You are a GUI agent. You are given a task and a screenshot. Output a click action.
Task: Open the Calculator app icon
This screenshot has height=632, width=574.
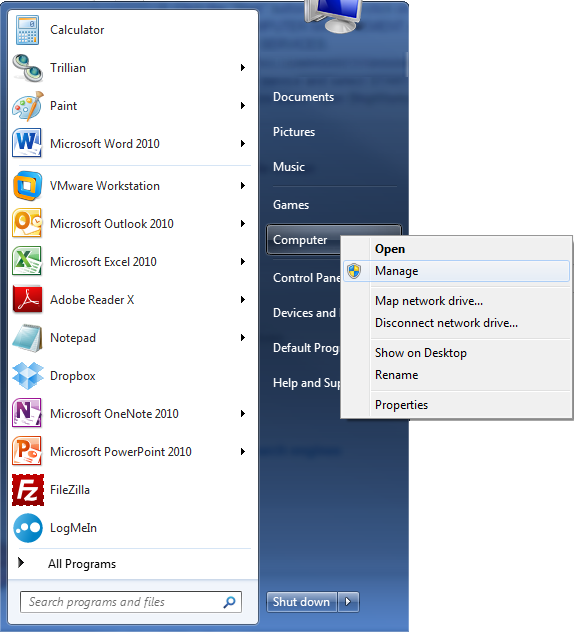(27, 30)
